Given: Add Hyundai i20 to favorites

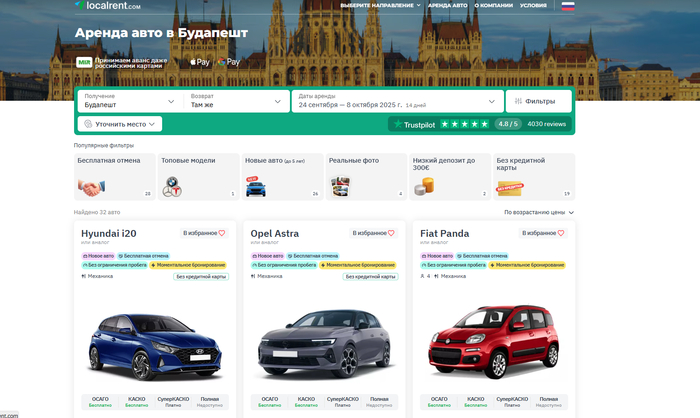Looking at the screenshot, I should [x=205, y=233].
